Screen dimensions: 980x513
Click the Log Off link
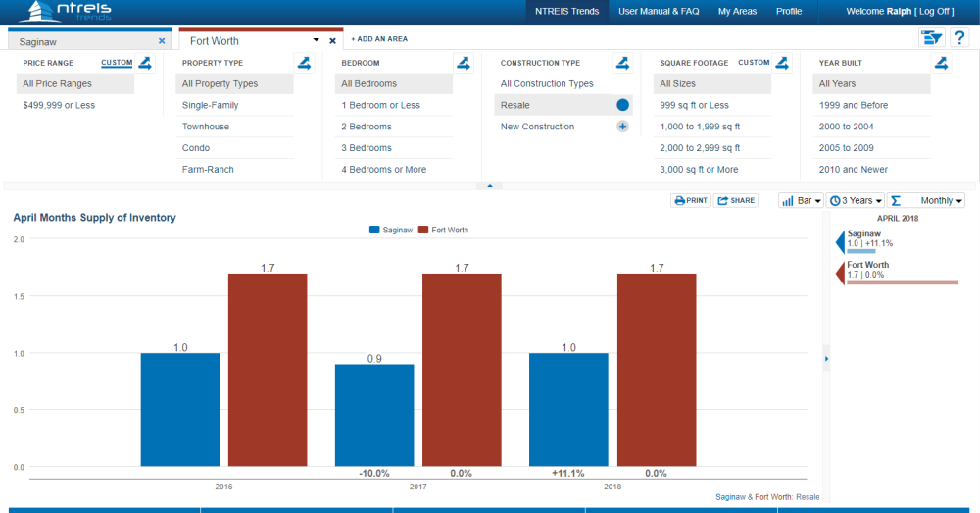(934, 11)
